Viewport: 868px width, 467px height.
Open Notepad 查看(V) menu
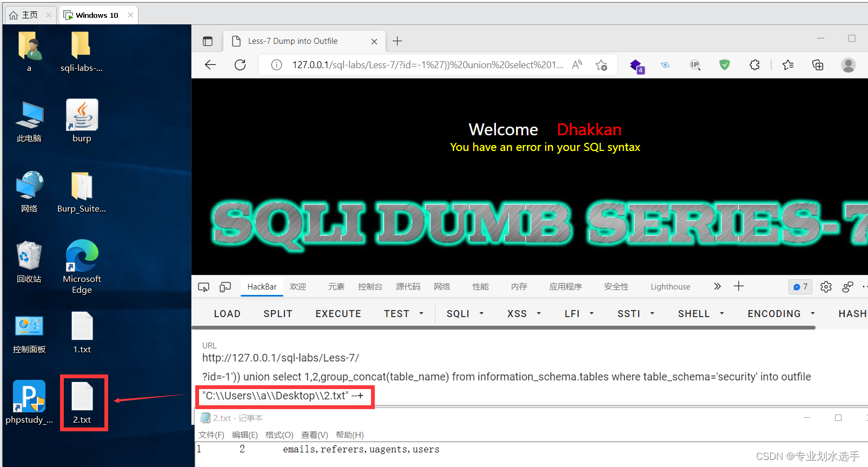click(x=315, y=435)
